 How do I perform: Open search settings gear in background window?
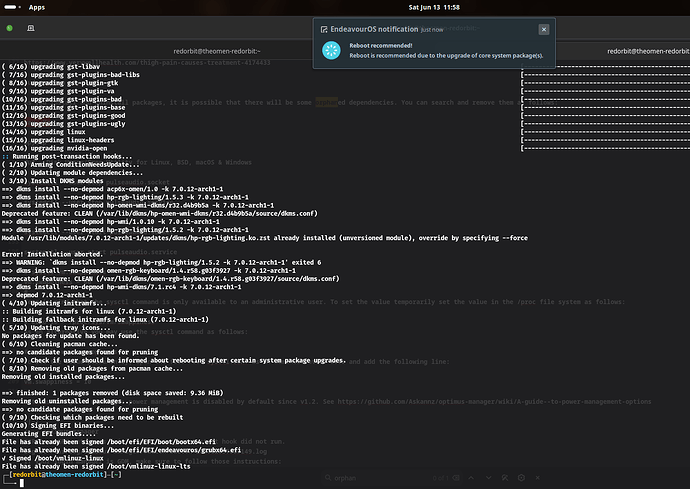(521, 478)
